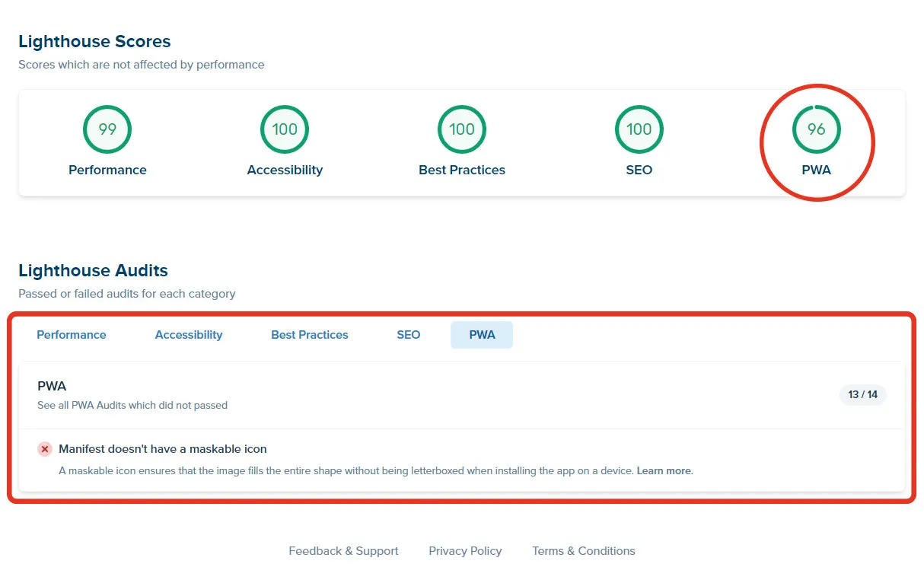Open the Terms & Conditions footer link
Viewport: 924px width, 580px height.
click(584, 551)
